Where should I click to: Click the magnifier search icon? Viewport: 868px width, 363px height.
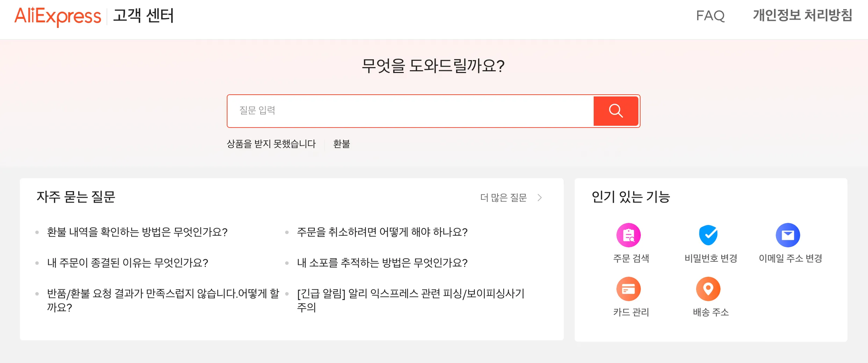[x=616, y=111]
